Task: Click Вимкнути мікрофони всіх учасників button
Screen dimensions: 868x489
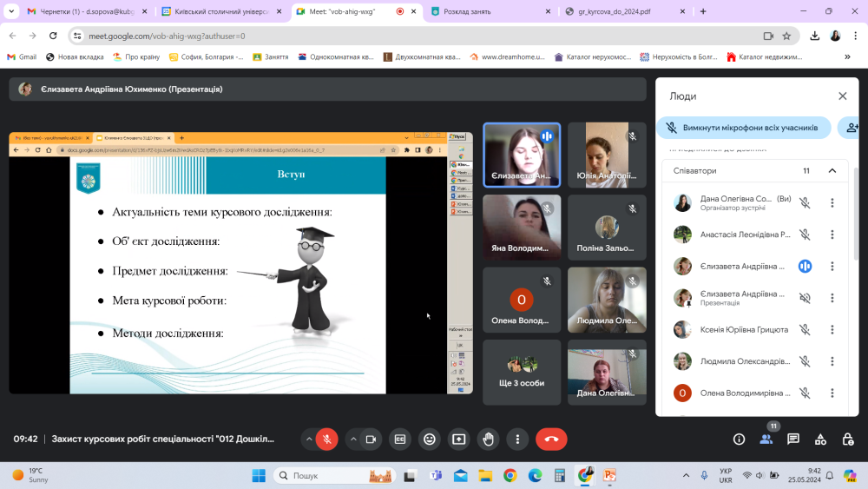Action: 743,128
